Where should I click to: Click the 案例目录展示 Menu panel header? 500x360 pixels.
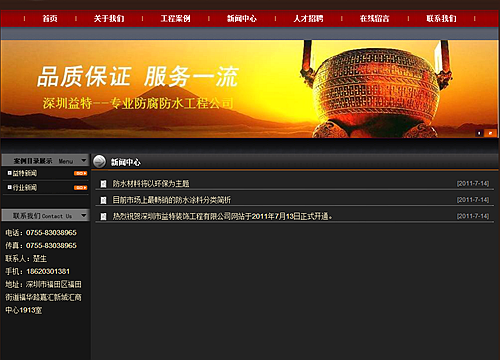coord(45,161)
